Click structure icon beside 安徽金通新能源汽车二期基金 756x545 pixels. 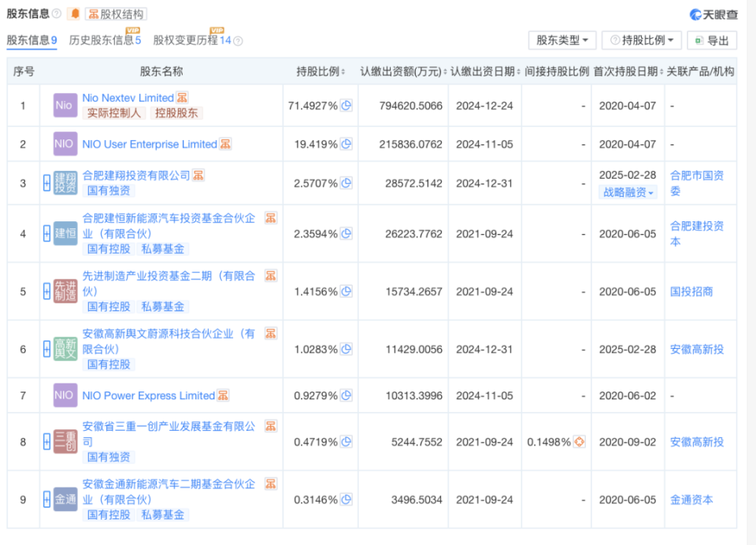point(270,484)
